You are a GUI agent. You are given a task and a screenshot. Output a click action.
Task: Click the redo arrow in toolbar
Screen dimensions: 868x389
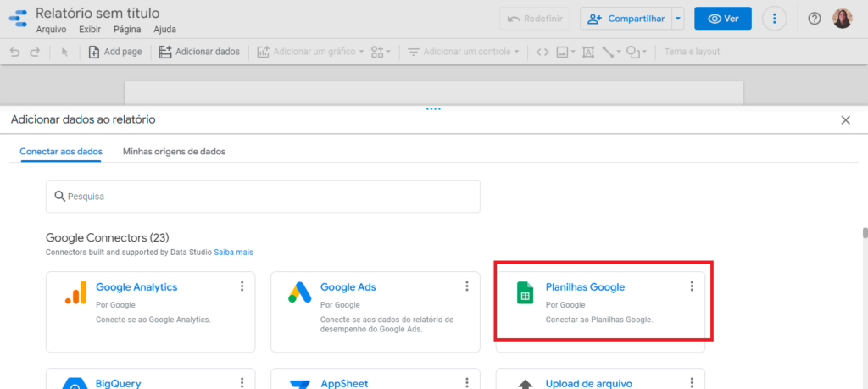(x=34, y=52)
